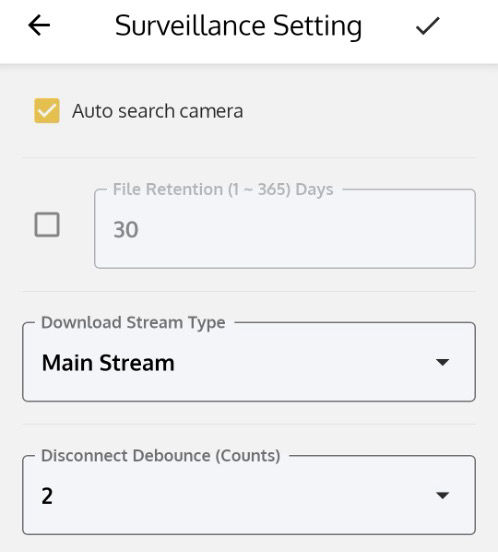The height and width of the screenshot is (552, 498).
Task: Open the Disconnect Debounce dropdown
Action: 249,495
